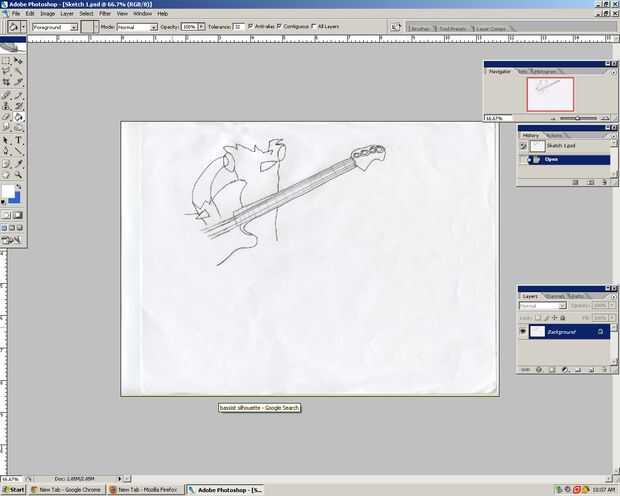Select the Magic Wand tool
620x496 pixels.
click(x=18, y=72)
